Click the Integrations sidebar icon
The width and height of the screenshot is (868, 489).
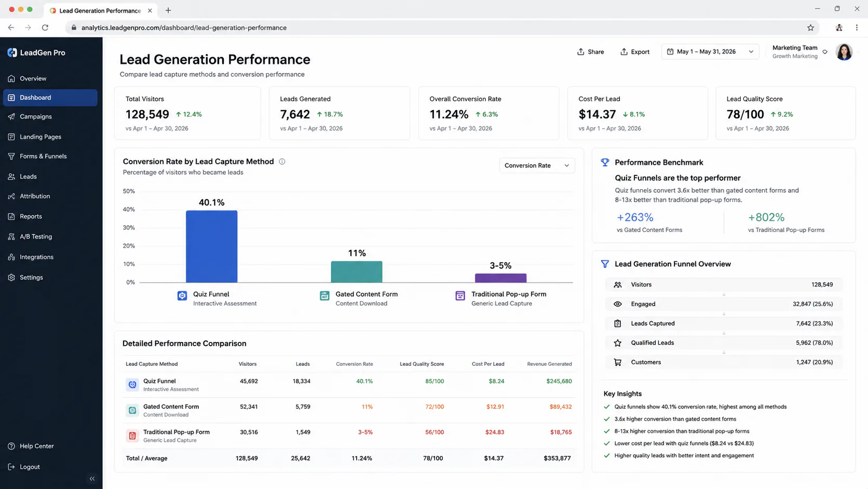11,257
